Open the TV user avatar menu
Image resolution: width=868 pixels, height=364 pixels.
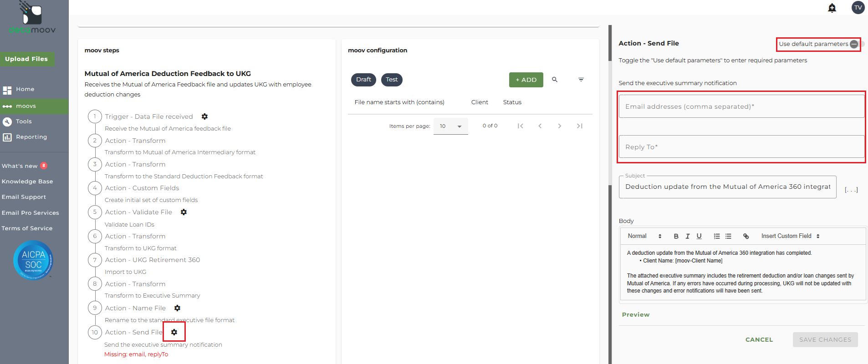(x=858, y=7)
